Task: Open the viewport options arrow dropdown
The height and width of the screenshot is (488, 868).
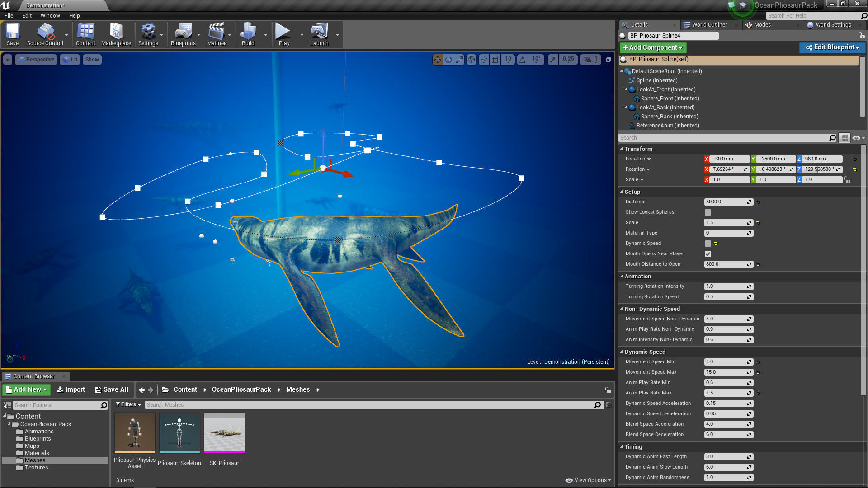Action: pyautogui.click(x=8, y=60)
